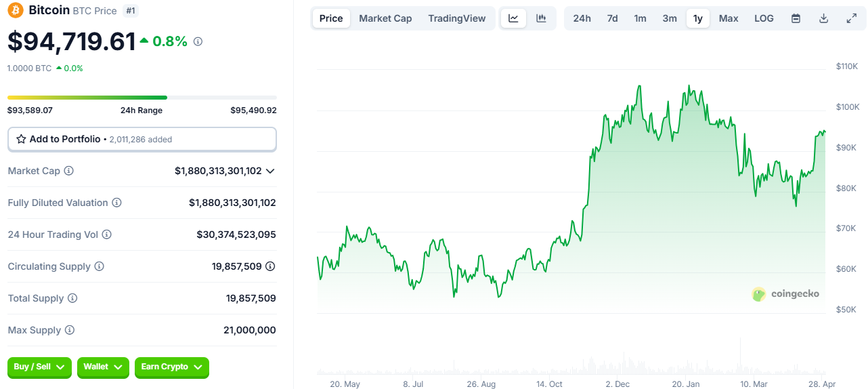The image size is (868, 389).
Task: Click info icon beside Fully Diluted Valuation
Action: tap(116, 203)
